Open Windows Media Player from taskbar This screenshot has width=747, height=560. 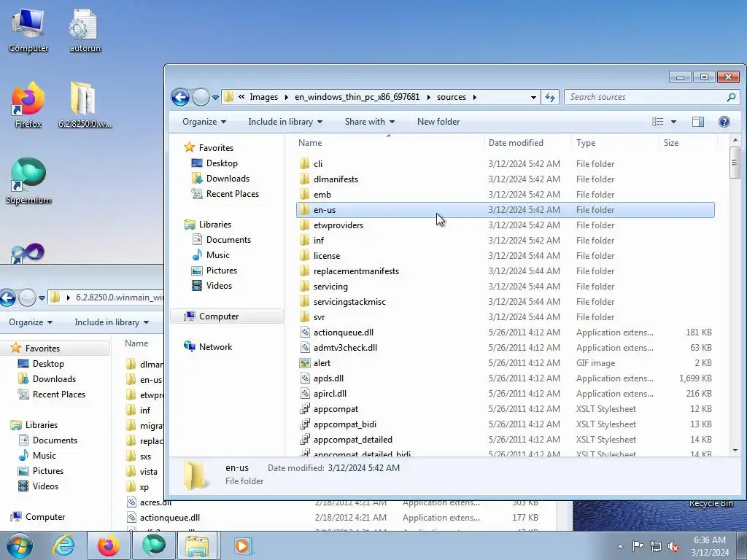click(x=242, y=545)
